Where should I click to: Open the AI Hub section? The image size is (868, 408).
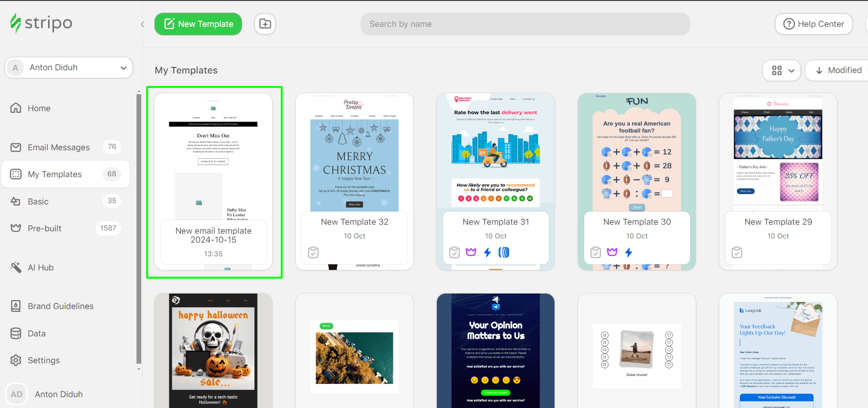(x=40, y=268)
